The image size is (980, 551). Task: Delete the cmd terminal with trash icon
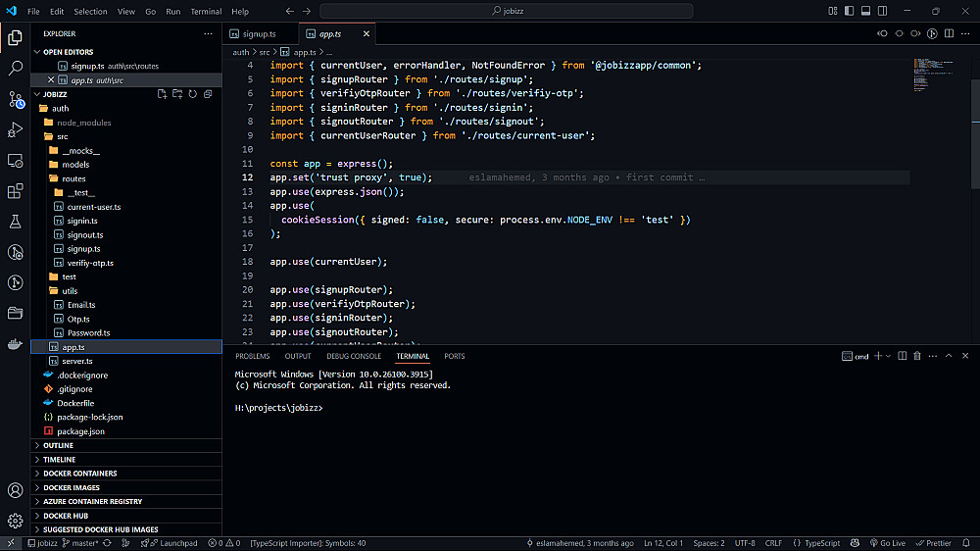917,356
